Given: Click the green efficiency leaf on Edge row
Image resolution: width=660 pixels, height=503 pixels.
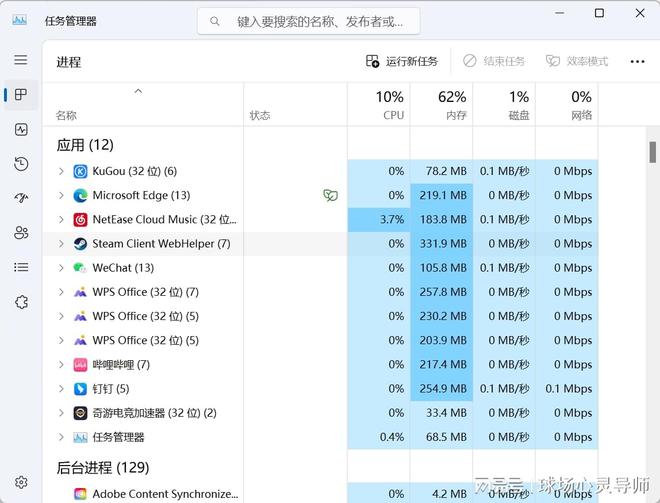Looking at the screenshot, I should click(x=330, y=195).
